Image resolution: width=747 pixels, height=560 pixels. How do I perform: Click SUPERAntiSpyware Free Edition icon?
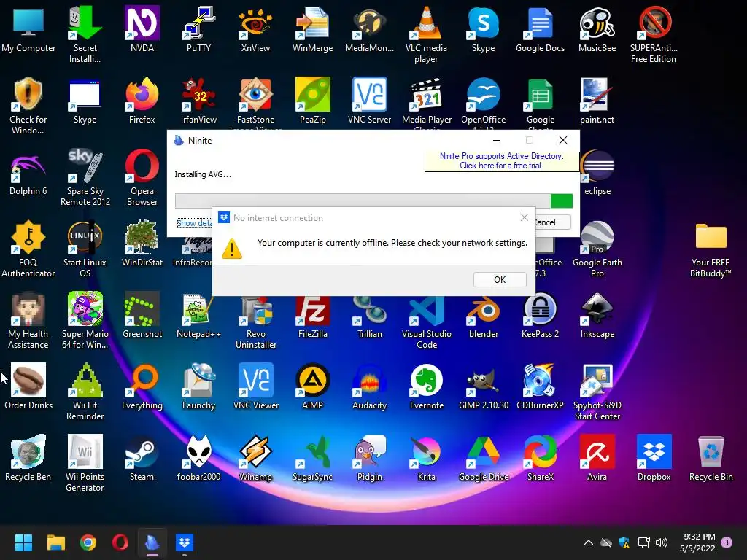[654, 34]
